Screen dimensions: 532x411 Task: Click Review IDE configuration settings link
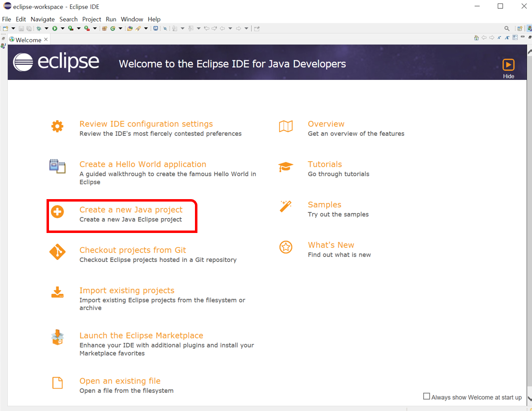(146, 124)
